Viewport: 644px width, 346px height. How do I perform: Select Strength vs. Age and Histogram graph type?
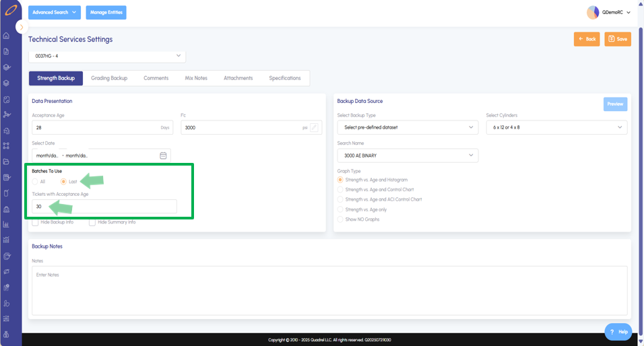coord(340,180)
